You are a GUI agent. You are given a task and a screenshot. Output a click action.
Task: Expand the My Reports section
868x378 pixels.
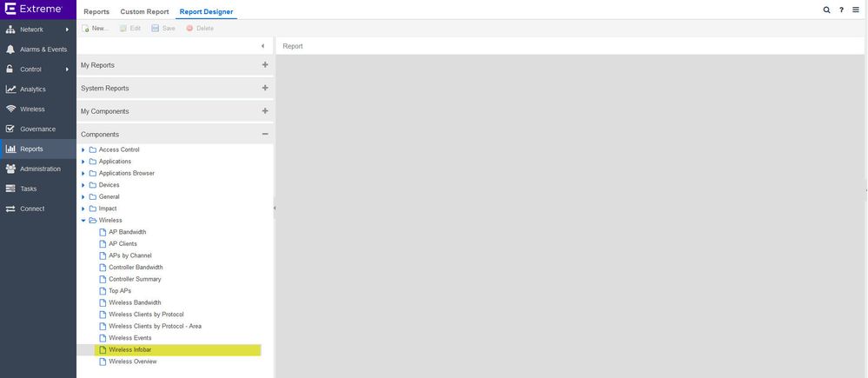(x=264, y=65)
